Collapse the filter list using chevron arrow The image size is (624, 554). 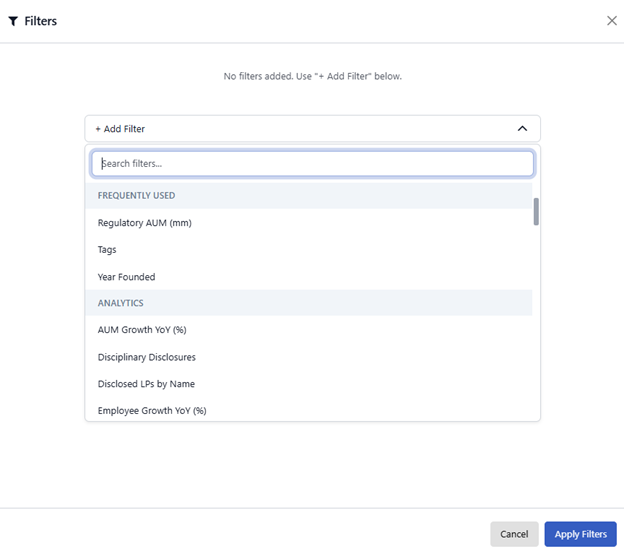click(x=522, y=129)
